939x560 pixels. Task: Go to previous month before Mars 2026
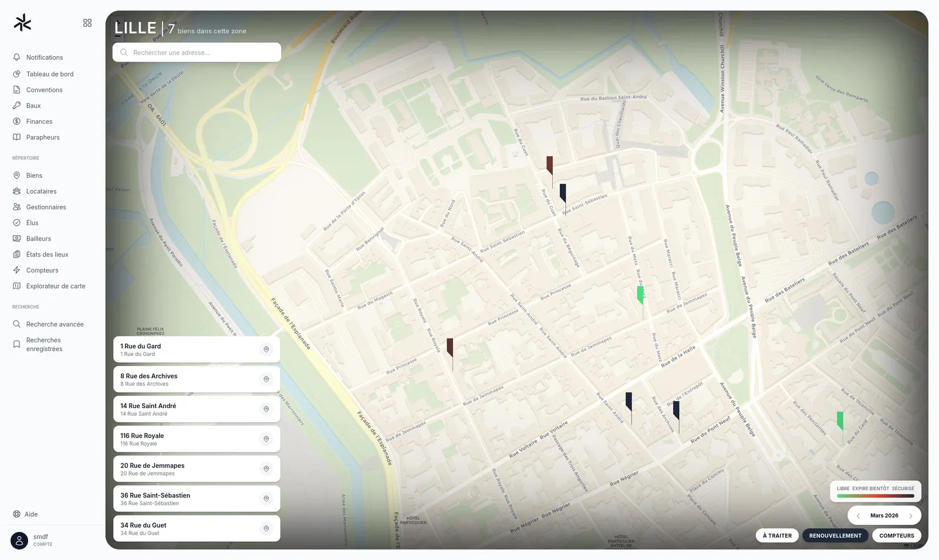click(x=858, y=516)
